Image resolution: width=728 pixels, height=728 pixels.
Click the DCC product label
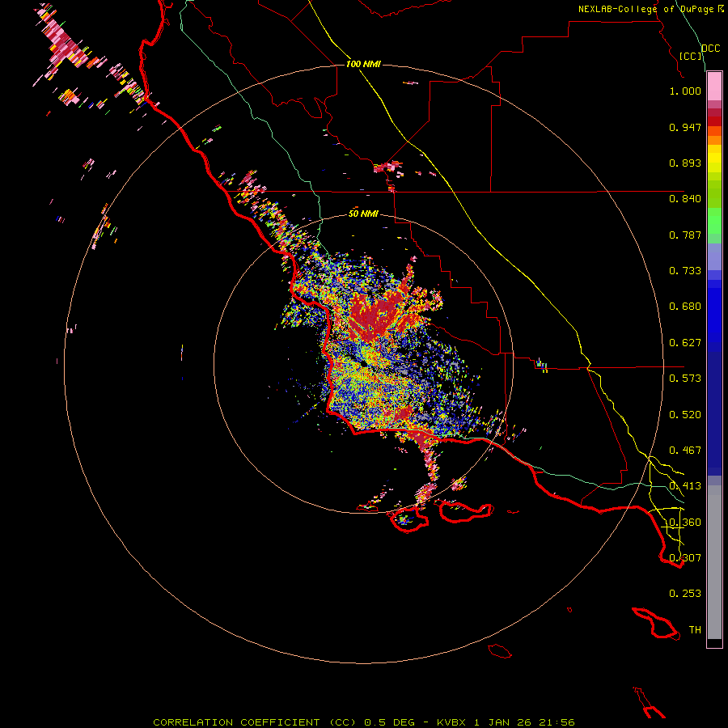click(x=710, y=49)
